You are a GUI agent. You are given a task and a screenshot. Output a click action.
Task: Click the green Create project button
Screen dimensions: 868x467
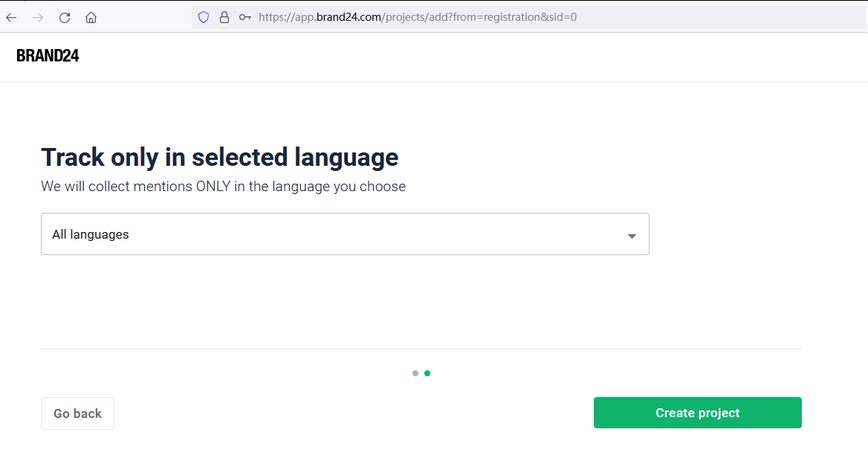click(x=698, y=413)
